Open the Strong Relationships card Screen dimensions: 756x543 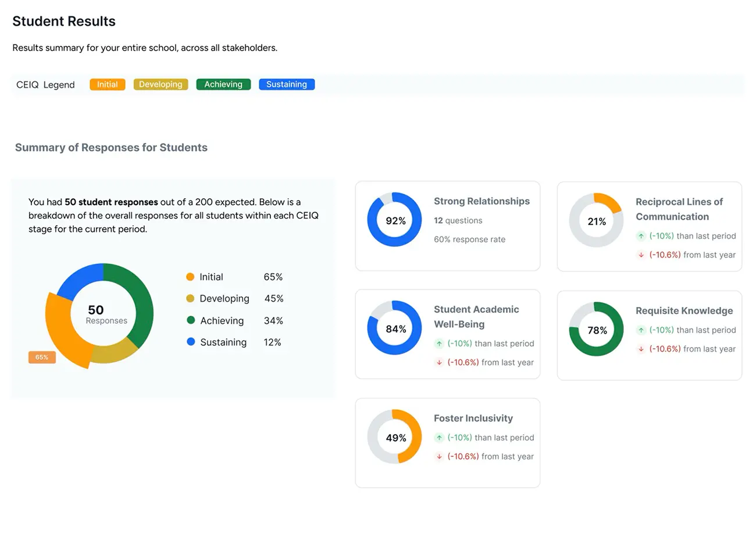(447, 226)
